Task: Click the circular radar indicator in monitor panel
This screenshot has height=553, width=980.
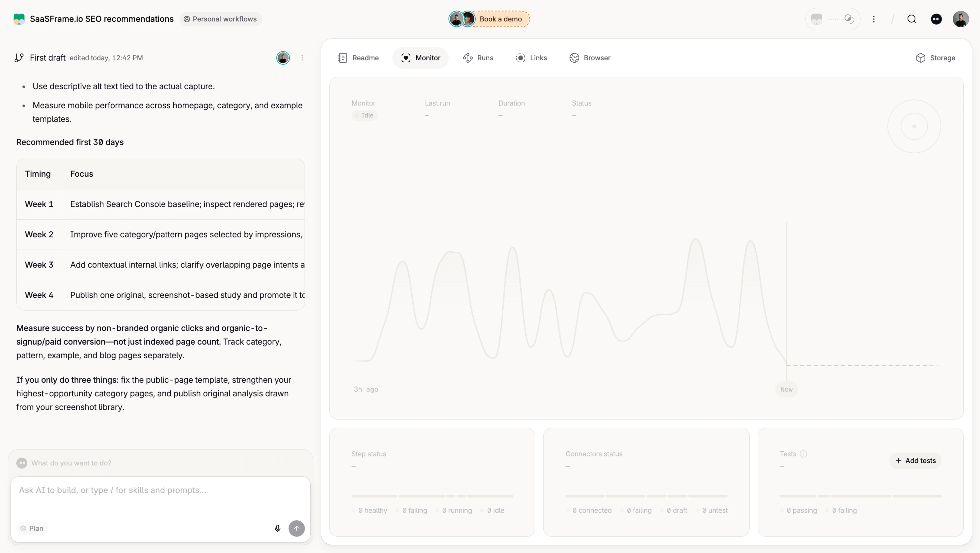Action: coord(914,126)
